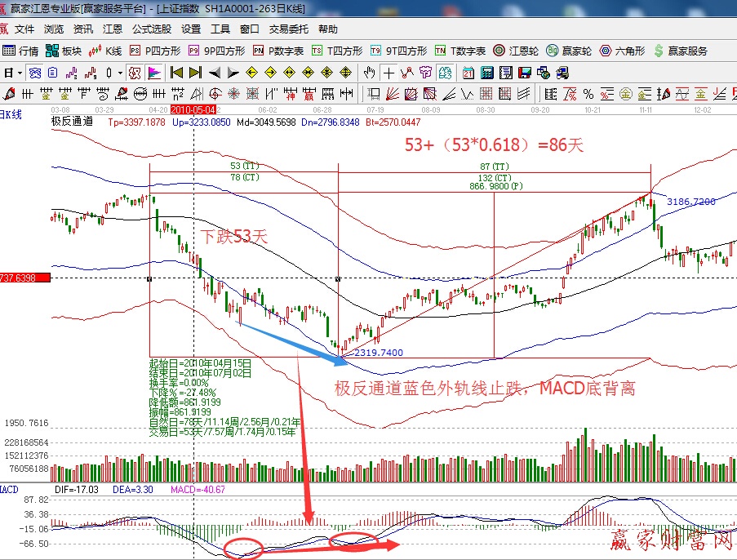Open the 江恩 menu
737x560 pixels.
pyautogui.click(x=113, y=29)
